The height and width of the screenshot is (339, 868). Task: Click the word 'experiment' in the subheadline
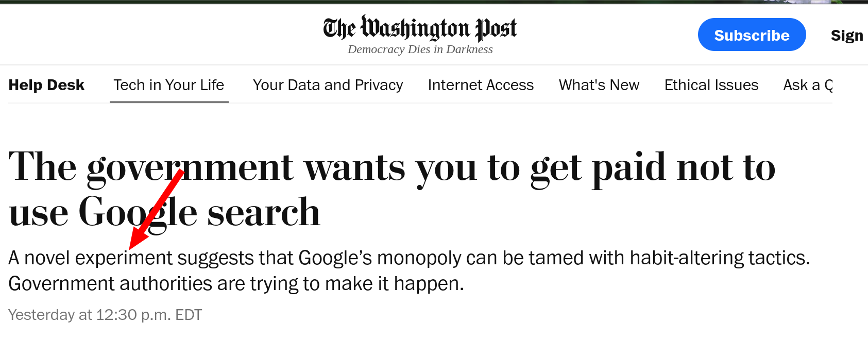click(x=124, y=258)
